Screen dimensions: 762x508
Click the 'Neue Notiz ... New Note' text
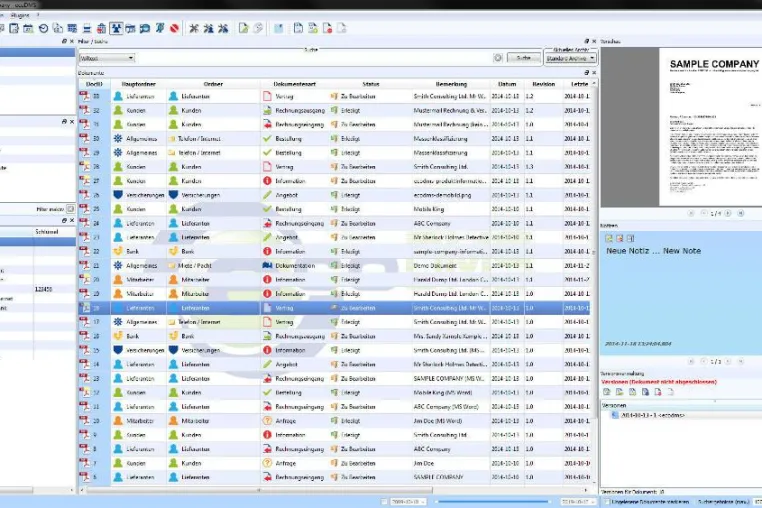point(653,251)
